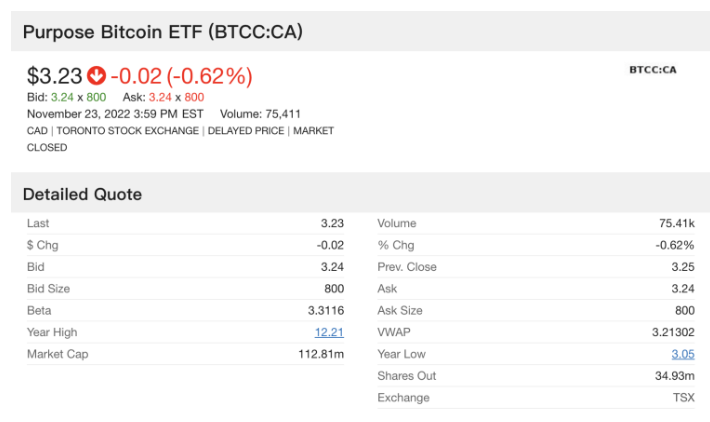Click the BTCC:CA ticker label at right
This screenshot has height=422, width=710.
(x=652, y=70)
